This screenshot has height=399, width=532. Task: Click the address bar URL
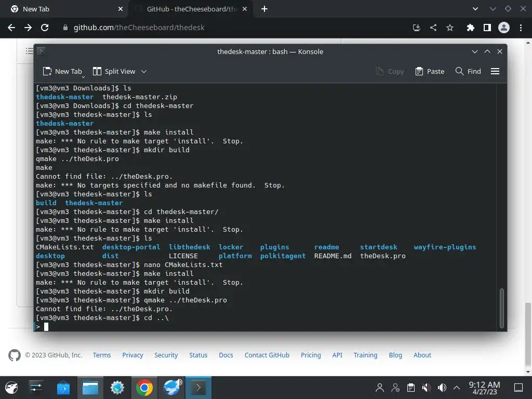coord(139,28)
